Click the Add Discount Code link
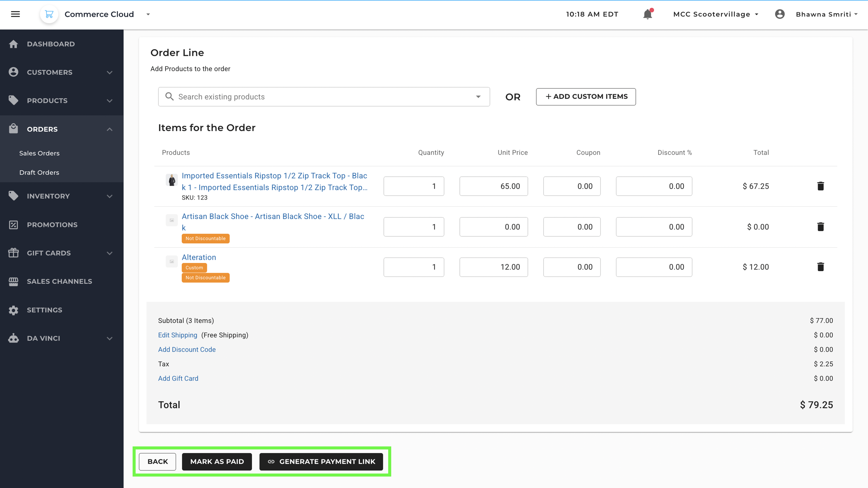Screen dimensions: 868x488 click(x=187, y=349)
